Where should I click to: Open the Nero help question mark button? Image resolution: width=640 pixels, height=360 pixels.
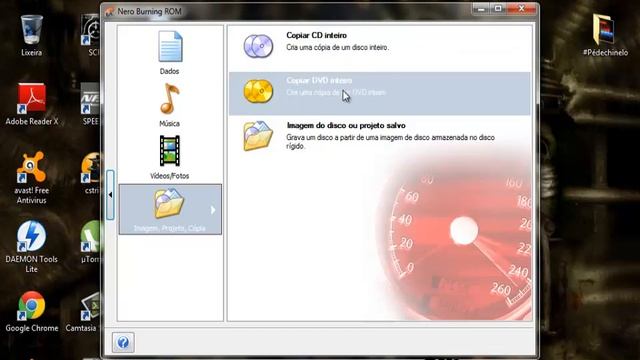pos(123,342)
